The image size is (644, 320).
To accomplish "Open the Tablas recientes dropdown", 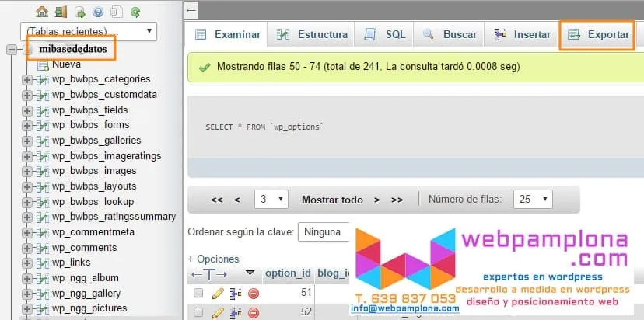I will pyautogui.click(x=89, y=31).
